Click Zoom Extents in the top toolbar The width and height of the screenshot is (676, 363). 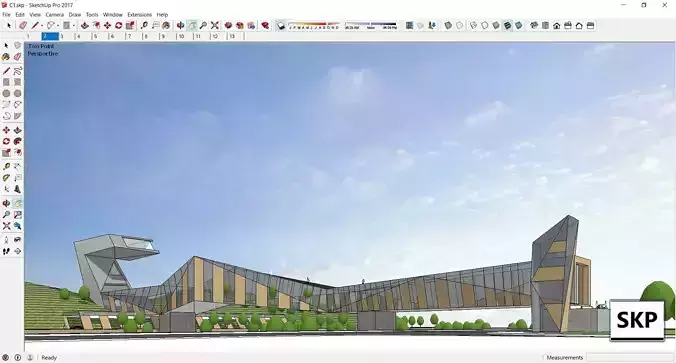click(215, 26)
